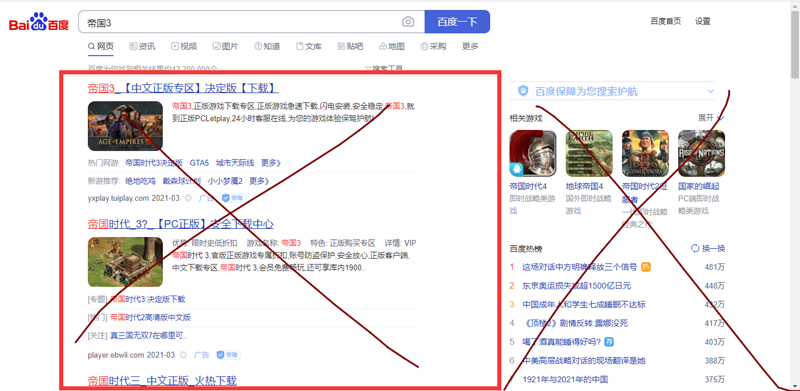Screen dimensions: 800x391
Task: Open the 地球帝国4 text link
Action: click(x=584, y=186)
